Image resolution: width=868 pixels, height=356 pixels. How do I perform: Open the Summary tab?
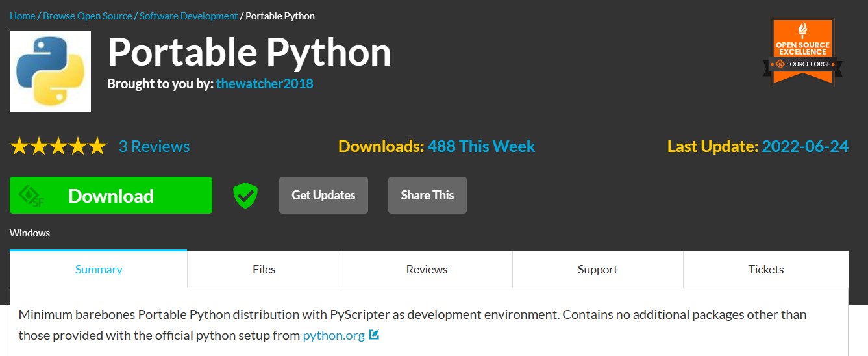99,269
